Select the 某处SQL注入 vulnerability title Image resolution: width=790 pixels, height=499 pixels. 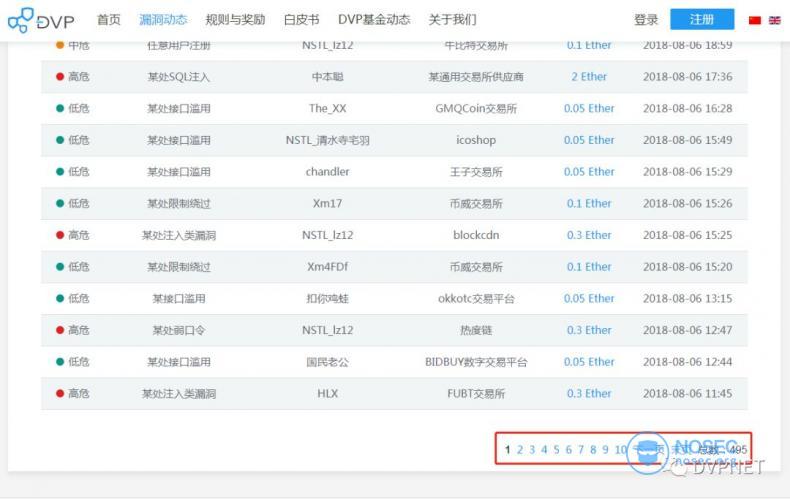click(x=178, y=77)
